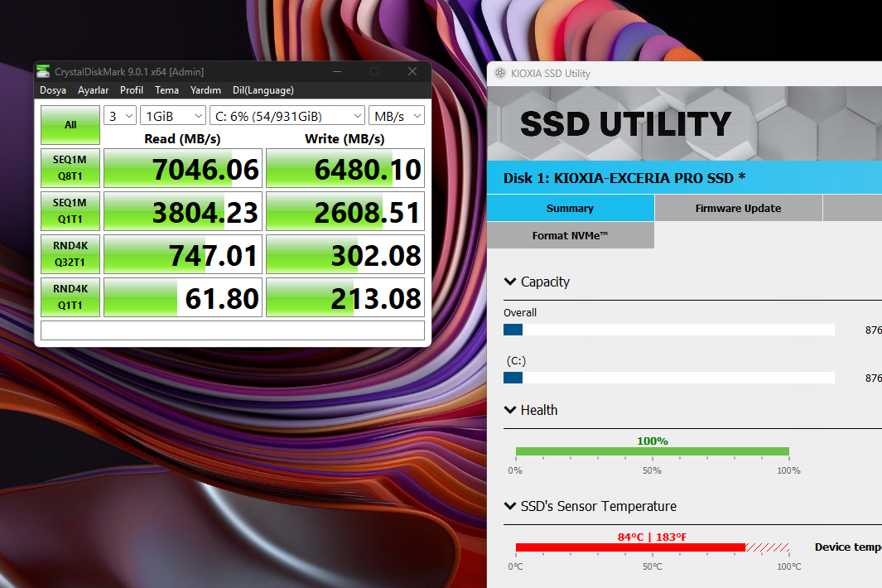Screen dimensions: 882x588
Task: Click the 2608.51 write result
Action: coord(345,211)
